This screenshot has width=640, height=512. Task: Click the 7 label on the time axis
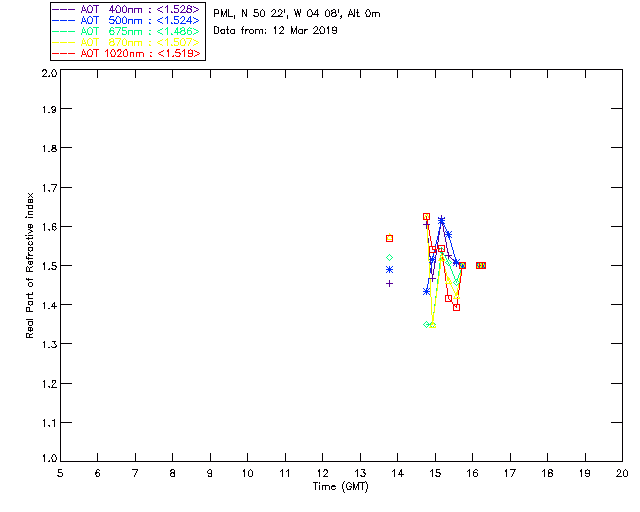coord(135,473)
